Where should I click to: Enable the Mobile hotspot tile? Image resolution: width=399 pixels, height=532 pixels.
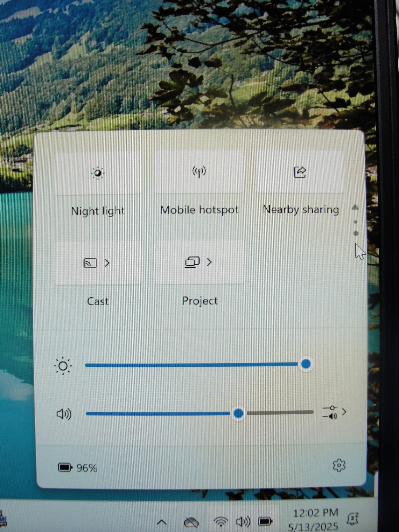[199, 172]
